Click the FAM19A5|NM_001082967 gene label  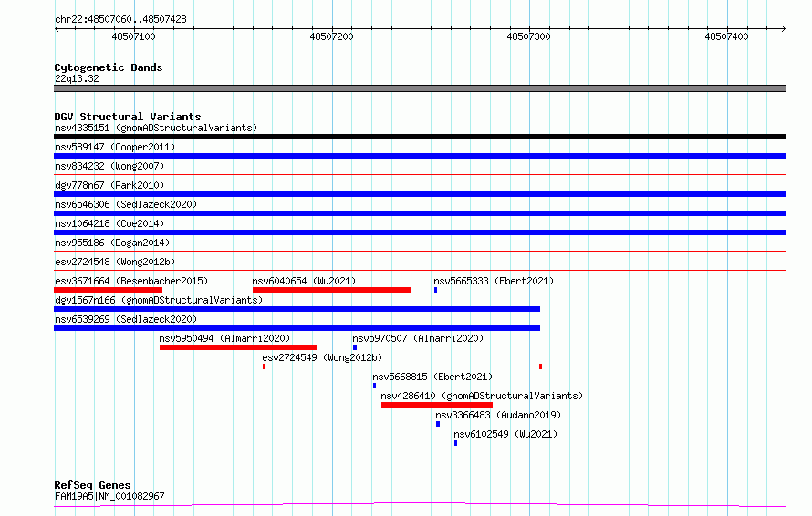(109, 496)
